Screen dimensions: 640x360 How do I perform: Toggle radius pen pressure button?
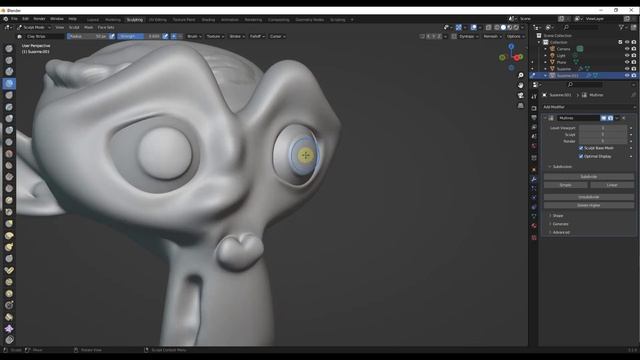click(112, 36)
